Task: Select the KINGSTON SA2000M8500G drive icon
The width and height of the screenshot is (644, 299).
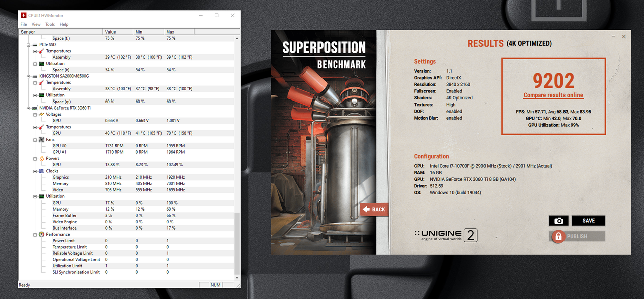Action: [x=35, y=76]
